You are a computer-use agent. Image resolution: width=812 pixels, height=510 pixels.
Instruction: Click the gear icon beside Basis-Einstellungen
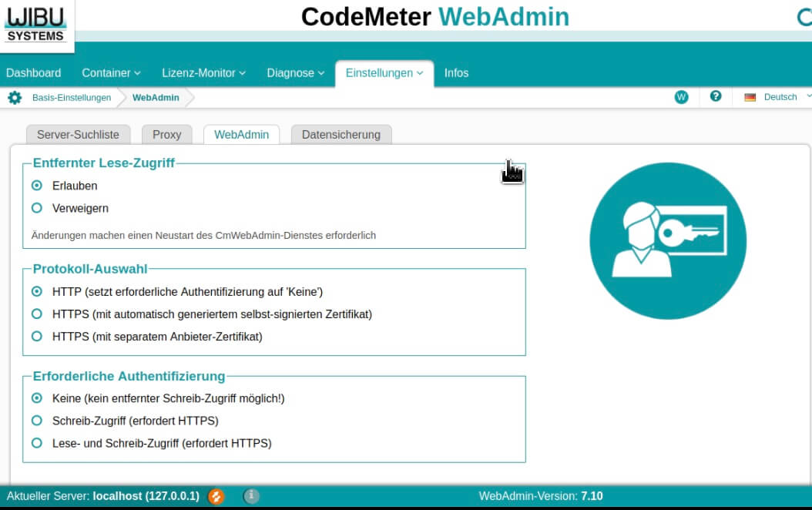[x=15, y=97]
